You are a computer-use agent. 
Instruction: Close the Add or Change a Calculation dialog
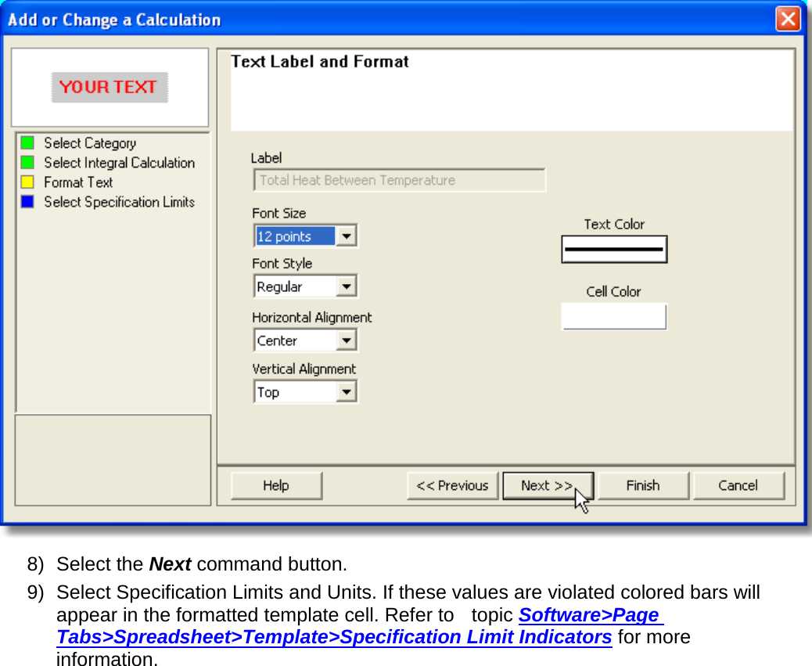(788, 19)
